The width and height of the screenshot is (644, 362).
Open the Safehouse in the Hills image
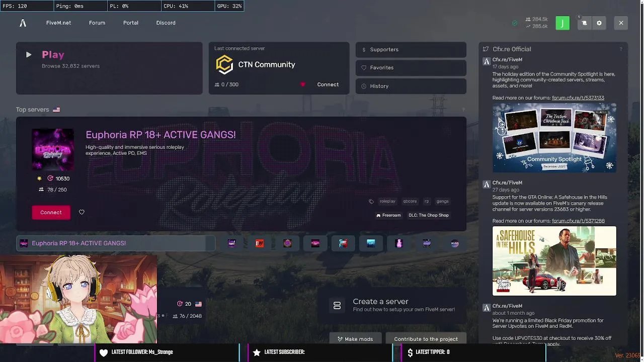click(x=554, y=261)
